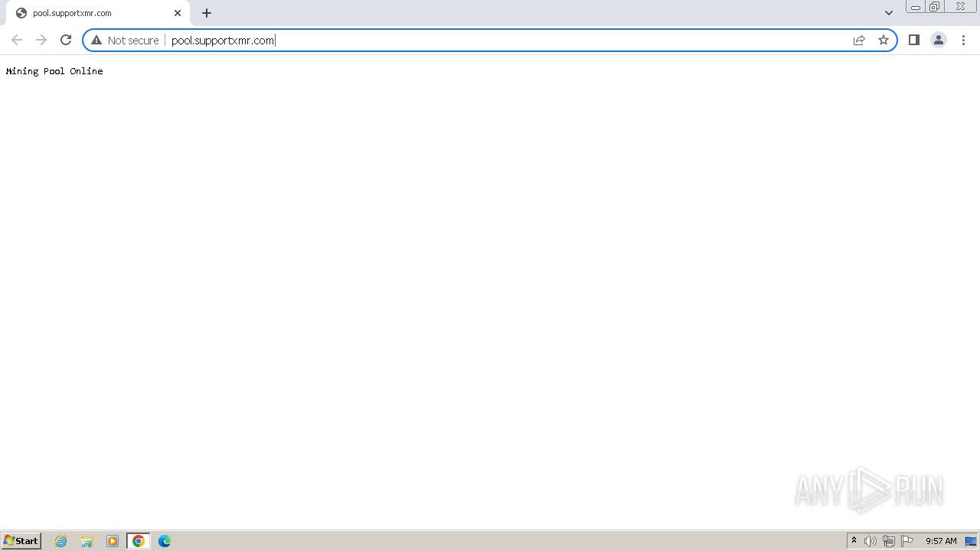The image size is (980, 551).
Task: Open a new tab
Action: click(x=207, y=13)
